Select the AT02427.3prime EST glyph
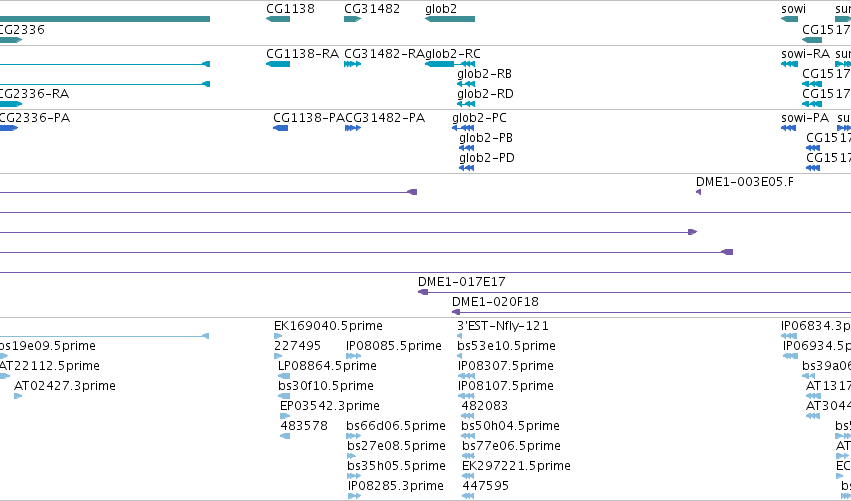This screenshot has width=851, height=501. [x=18, y=396]
